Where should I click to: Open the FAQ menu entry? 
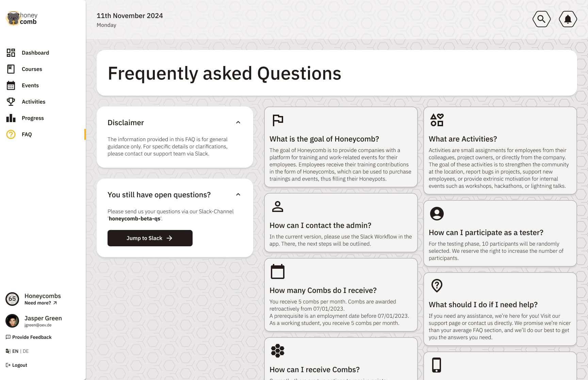point(27,134)
